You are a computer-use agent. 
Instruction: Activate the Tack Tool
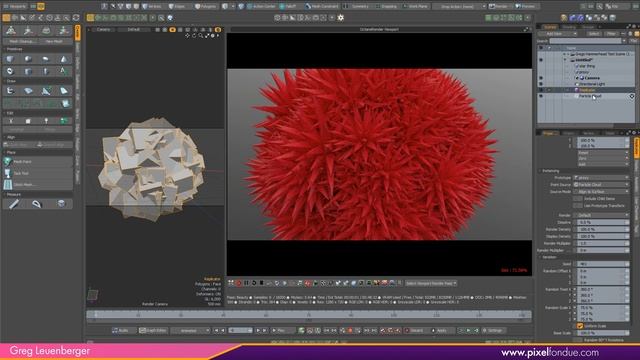38,173
